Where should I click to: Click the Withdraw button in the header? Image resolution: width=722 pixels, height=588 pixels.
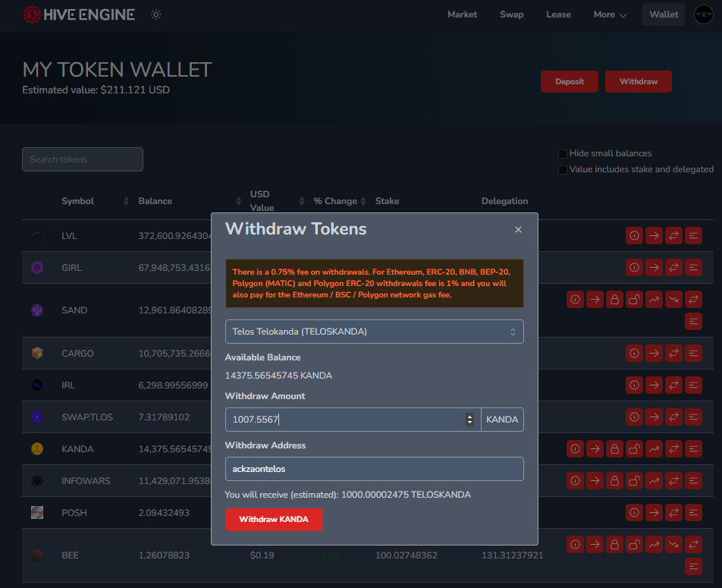coord(639,82)
